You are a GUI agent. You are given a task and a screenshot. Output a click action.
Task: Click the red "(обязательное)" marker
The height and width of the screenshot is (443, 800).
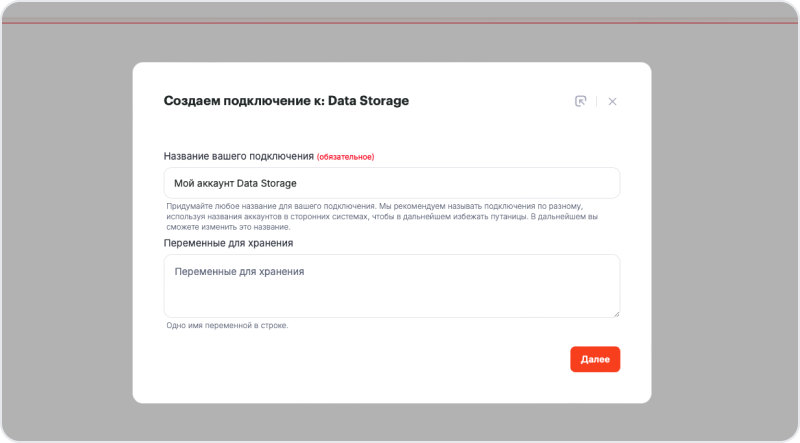345,157
